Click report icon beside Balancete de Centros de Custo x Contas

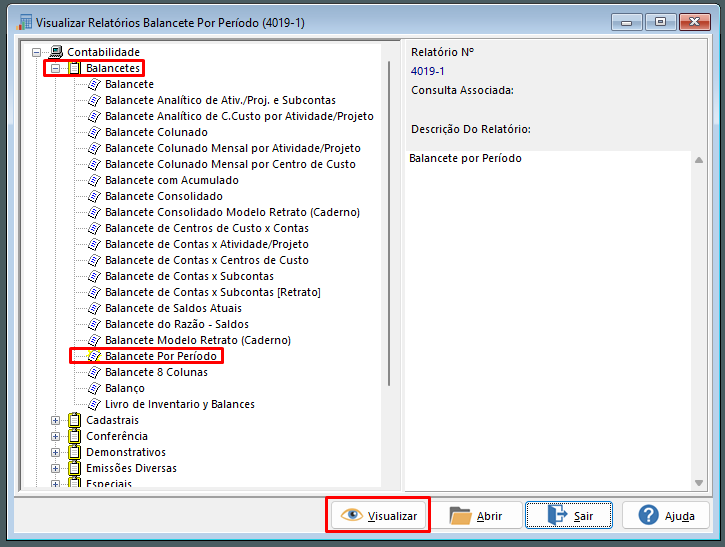tap(94, 228)
